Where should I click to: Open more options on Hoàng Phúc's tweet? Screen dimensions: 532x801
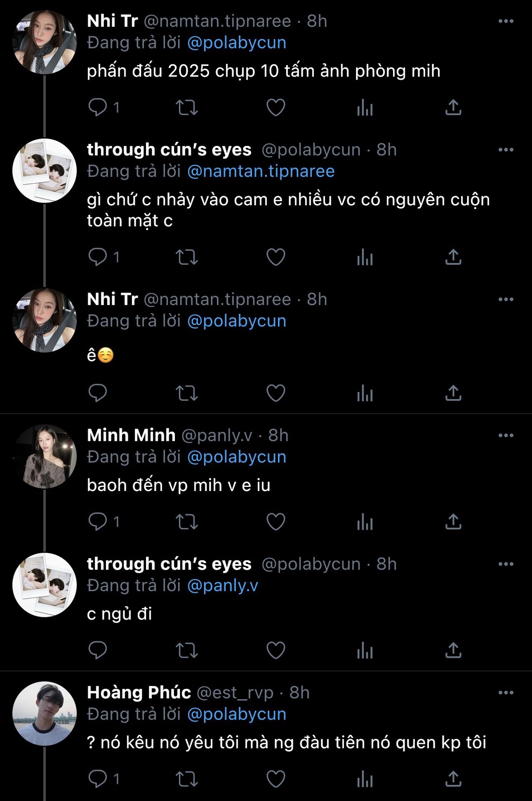[506, 693]
